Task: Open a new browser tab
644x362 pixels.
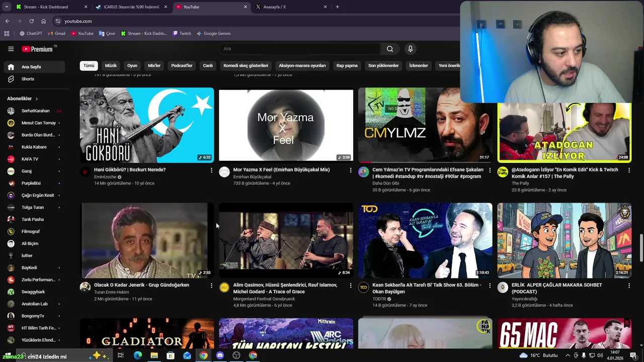Action: (x=337, y=7)
